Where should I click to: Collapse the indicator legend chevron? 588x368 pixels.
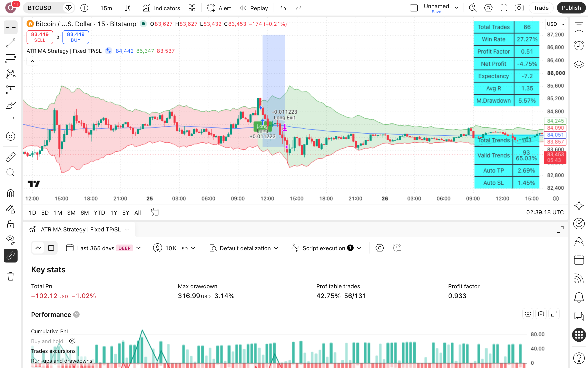point(32,61)
